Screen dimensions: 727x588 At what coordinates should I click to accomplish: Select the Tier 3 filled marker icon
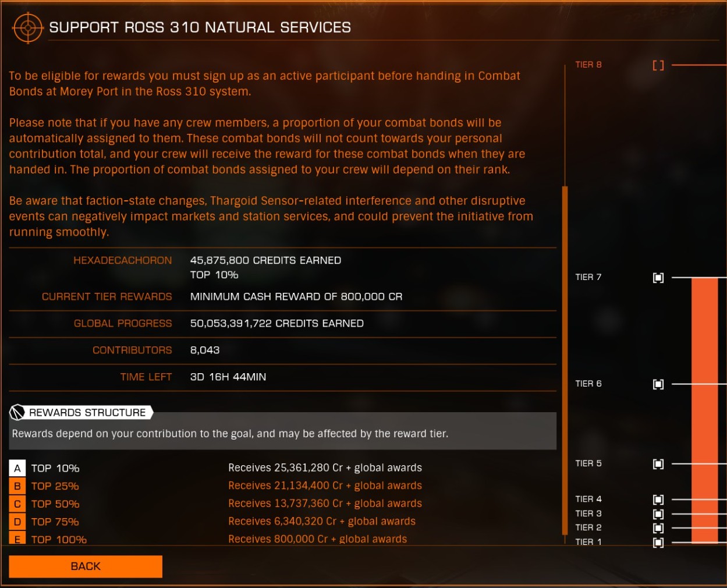658,514
